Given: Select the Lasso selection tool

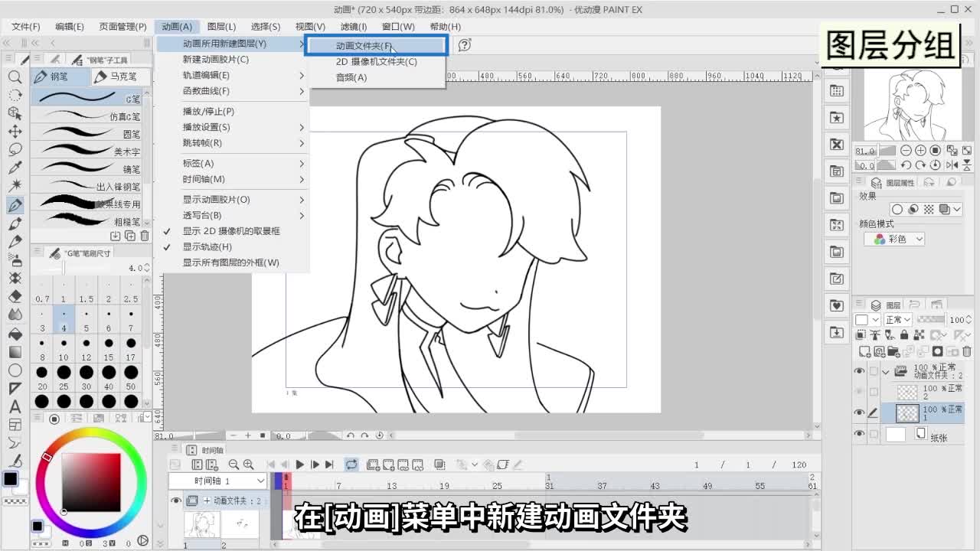Looking at the screenshot, I should (15, 150).
